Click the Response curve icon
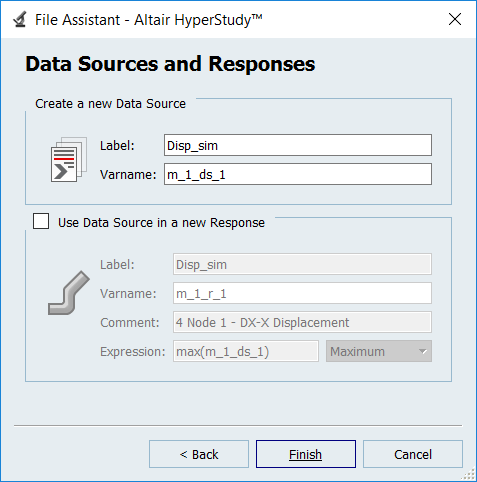Screen dimensions: 477x482 (x=69, y=293)
